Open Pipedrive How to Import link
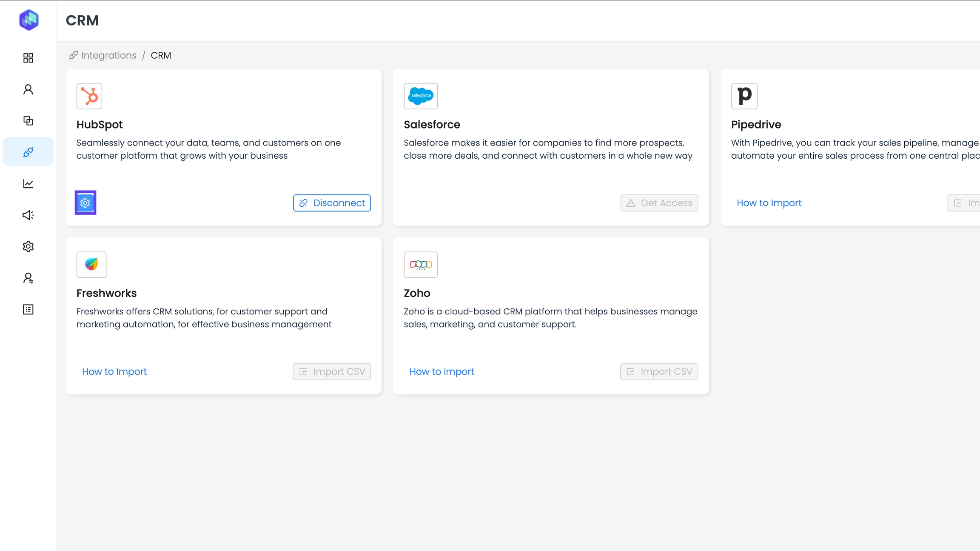Viewport: 980px width, 551px height. (769, 203)
